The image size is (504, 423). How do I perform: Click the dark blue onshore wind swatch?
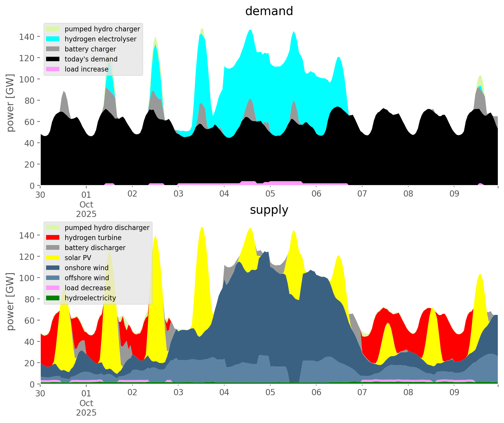pos(53,268)
